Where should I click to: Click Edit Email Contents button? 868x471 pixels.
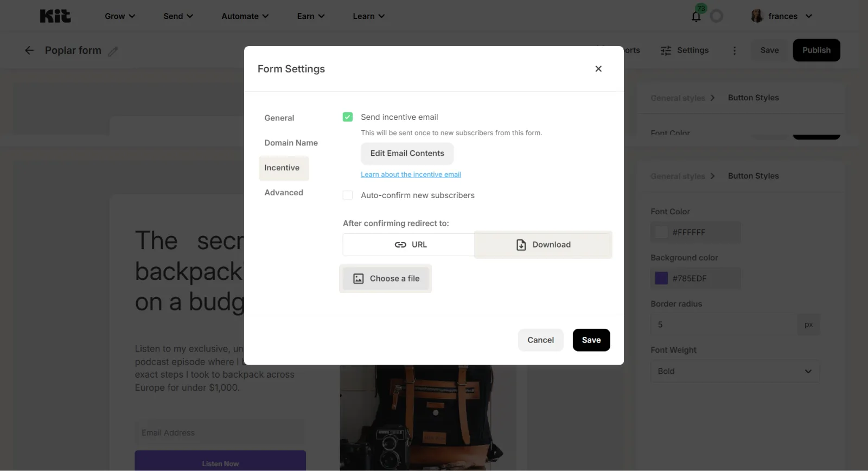pos(407,154)
